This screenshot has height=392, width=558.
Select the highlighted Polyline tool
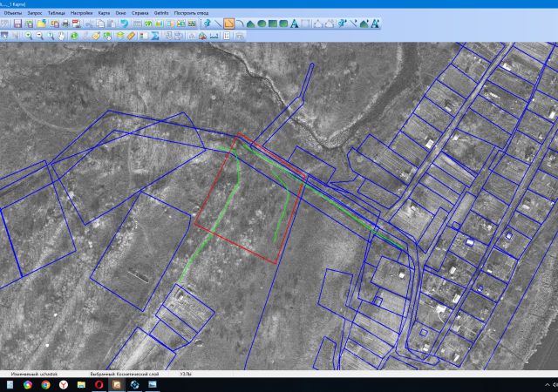click(x=228, y=24)
